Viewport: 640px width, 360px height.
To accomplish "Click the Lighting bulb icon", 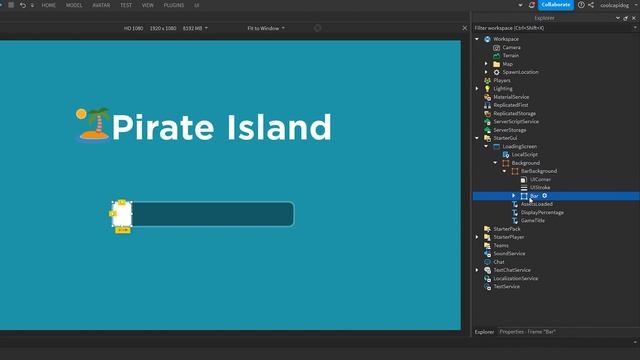I will tap(487, 89).
